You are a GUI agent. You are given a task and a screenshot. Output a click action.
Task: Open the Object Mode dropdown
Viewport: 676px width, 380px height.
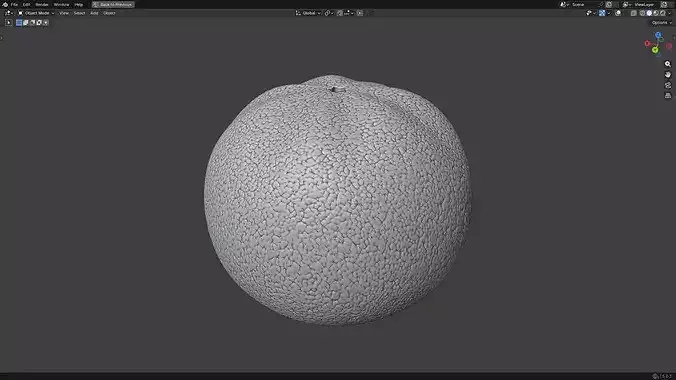click(x=36, y=13)
